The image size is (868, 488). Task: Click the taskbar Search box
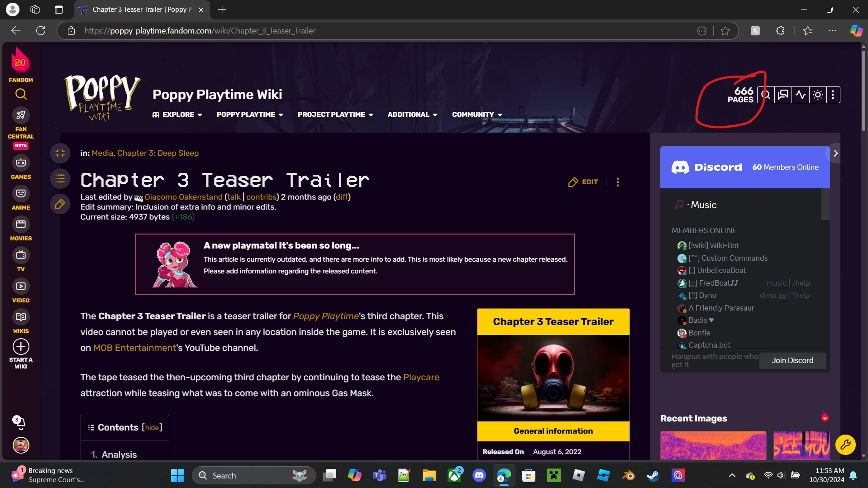coord(254,475)
